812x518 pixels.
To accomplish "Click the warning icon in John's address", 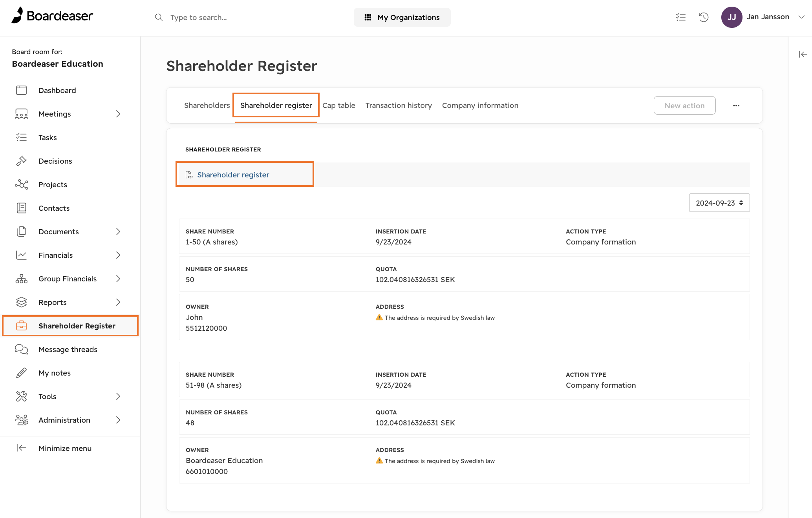I will click(x=379, y=317).
